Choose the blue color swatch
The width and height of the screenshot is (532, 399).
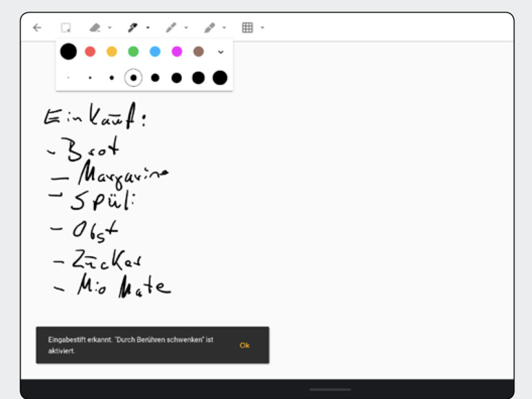(x=155, y=52)
